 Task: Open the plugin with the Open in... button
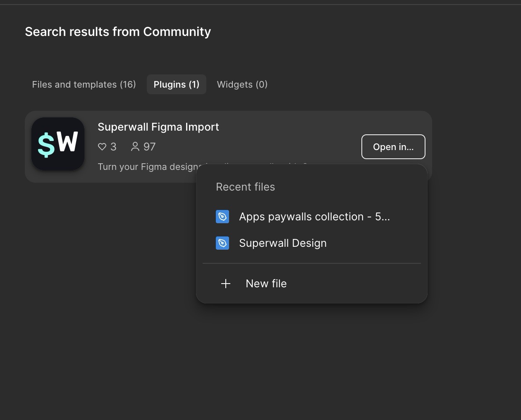(393, 147)
